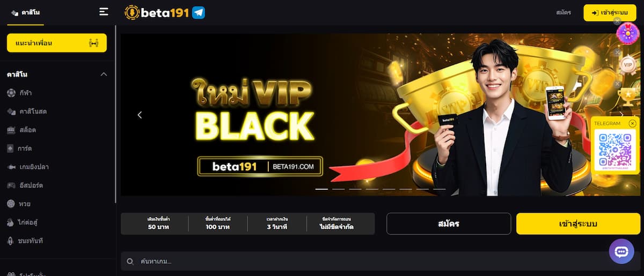Click the large yellow เข้าสู่ระบบ button
This screenshot has width=644, height=276.
click(578, 223)
